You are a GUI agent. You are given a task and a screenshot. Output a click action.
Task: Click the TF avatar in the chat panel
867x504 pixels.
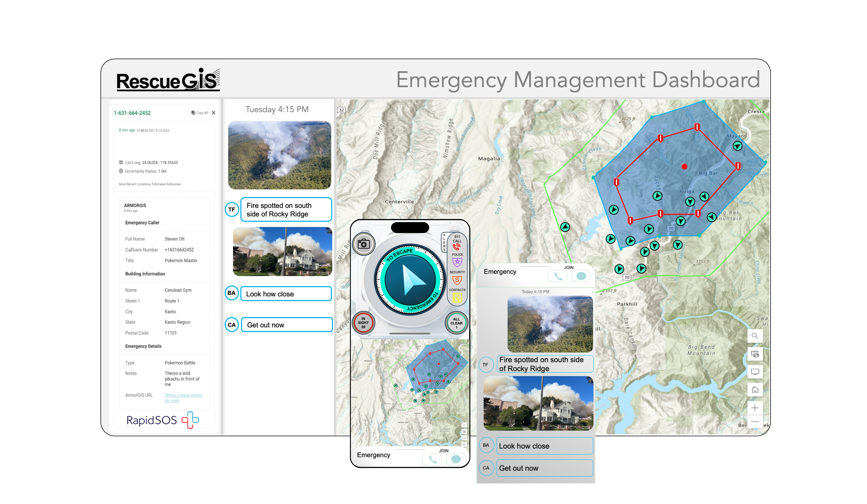[x=486, y=365]
